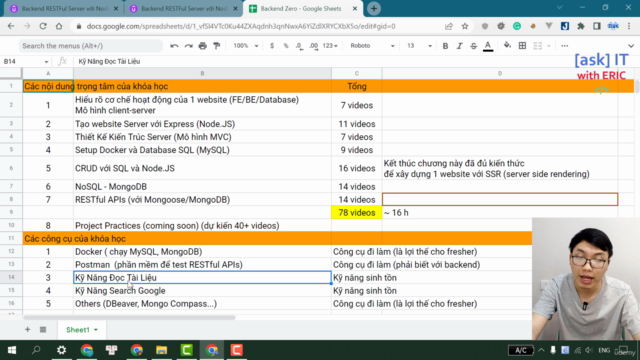The image size is (640, 360).
Task: Collapse the toolbar header chevron
Action: click(x=631, y=46)
